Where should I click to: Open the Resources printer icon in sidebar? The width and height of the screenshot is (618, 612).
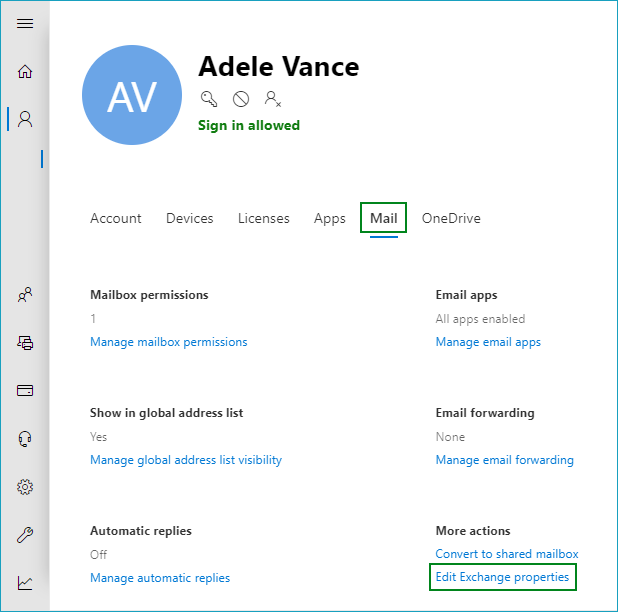tap(25, 343)
